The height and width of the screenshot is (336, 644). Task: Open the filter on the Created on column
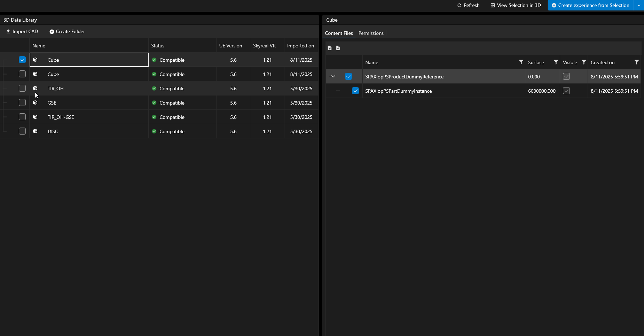pos(636,62)
